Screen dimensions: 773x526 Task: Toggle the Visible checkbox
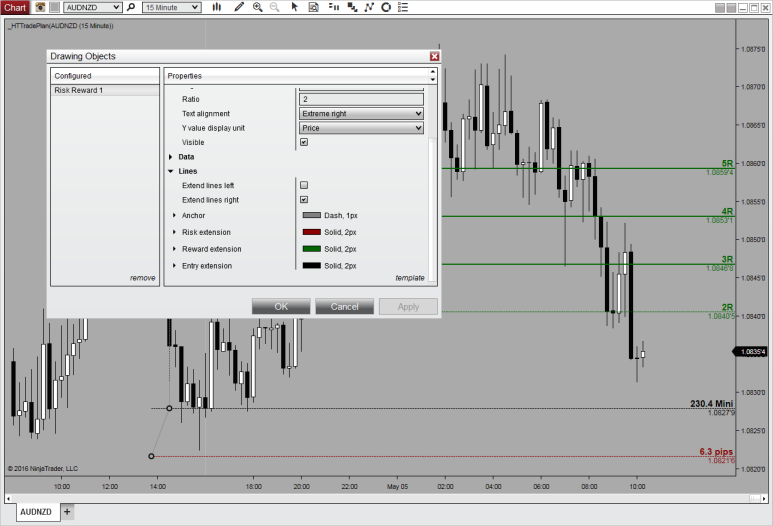[304, 142]
